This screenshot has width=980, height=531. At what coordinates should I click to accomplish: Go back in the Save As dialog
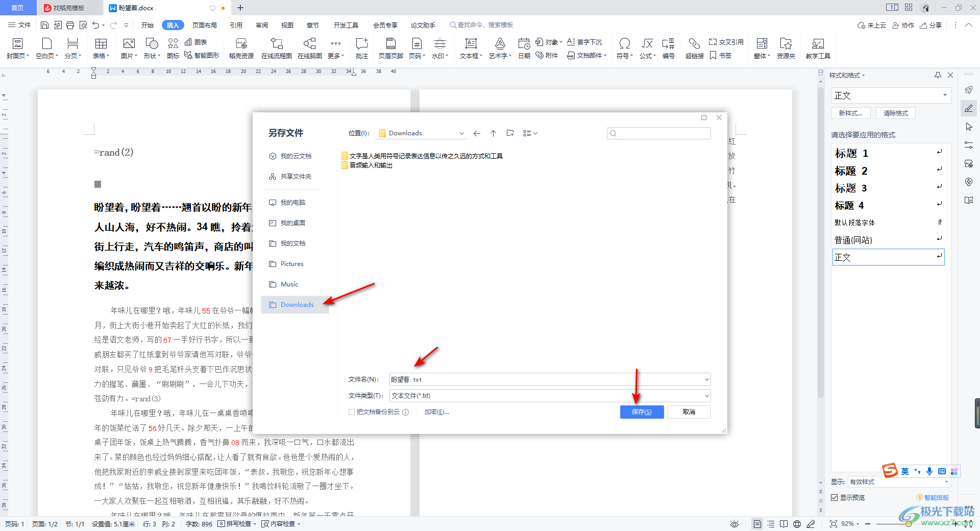pos(477,133)
